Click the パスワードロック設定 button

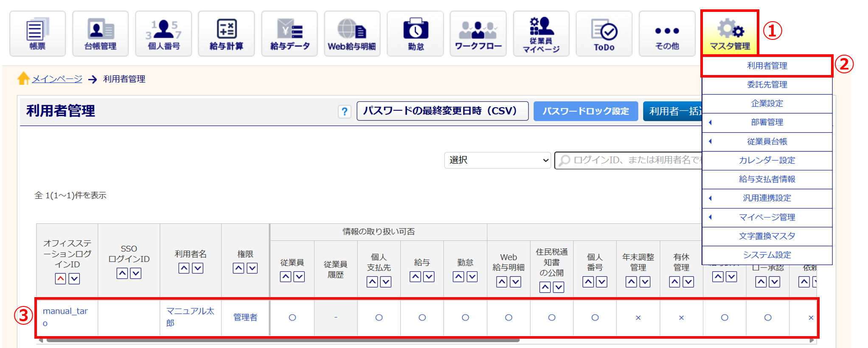[585, 111]
